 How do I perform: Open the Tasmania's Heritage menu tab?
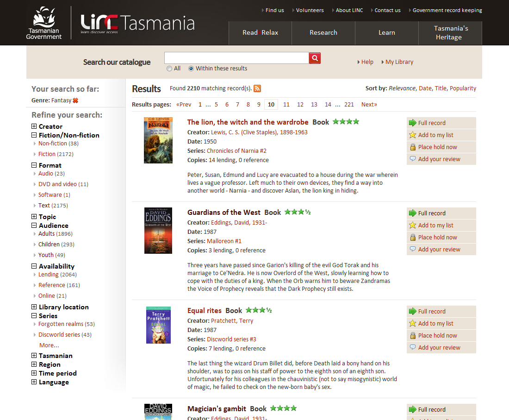coord(451,33)
